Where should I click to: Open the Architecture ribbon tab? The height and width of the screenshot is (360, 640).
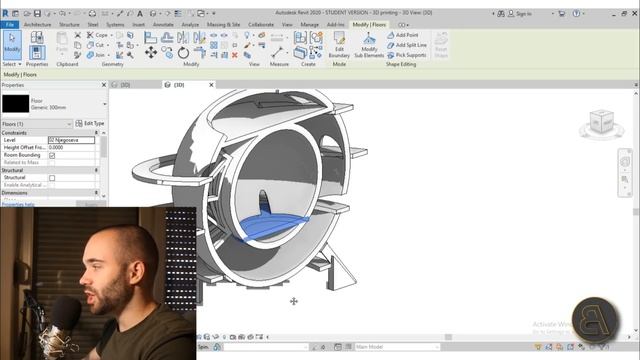tap(38, 25)
